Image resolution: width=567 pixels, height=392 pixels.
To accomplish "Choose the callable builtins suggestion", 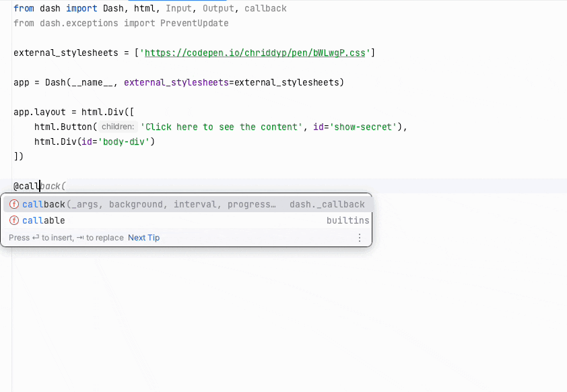I will click(x=188, y=220).
